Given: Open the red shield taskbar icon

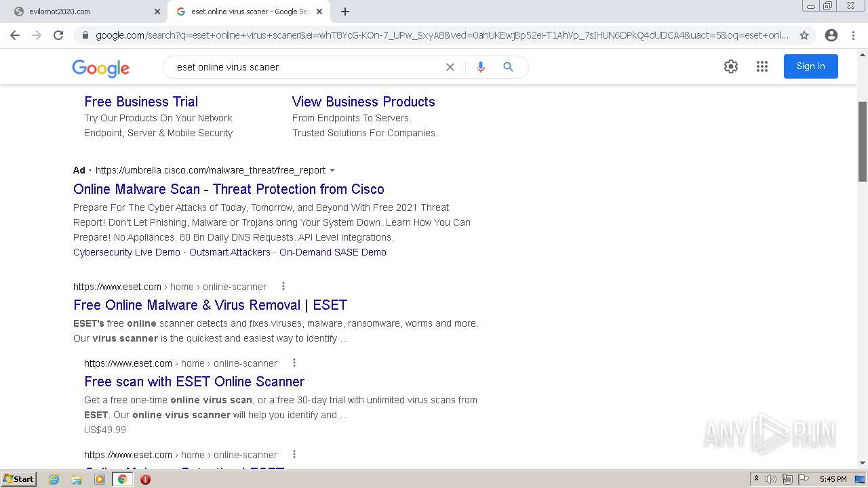Looking at the screenshot, I should point(145,479).
